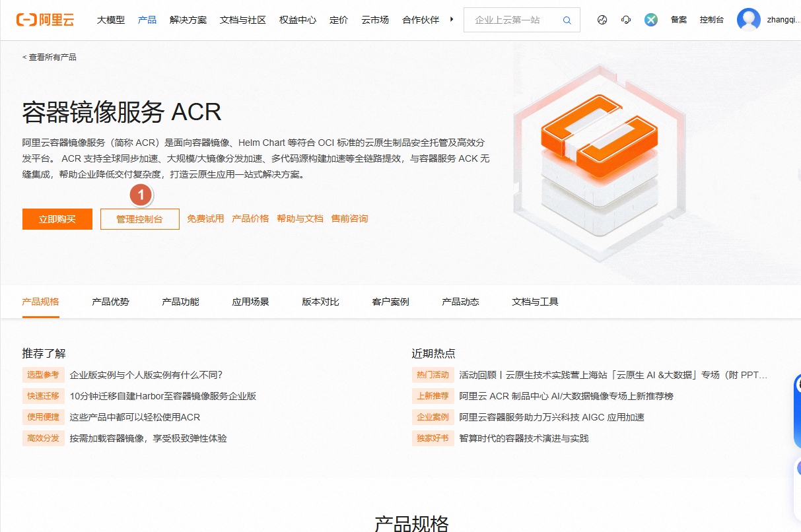The height and width of the screenshot is (532, 801).
Task: Click the 近期热点 heading
Action: coord(434,354)
